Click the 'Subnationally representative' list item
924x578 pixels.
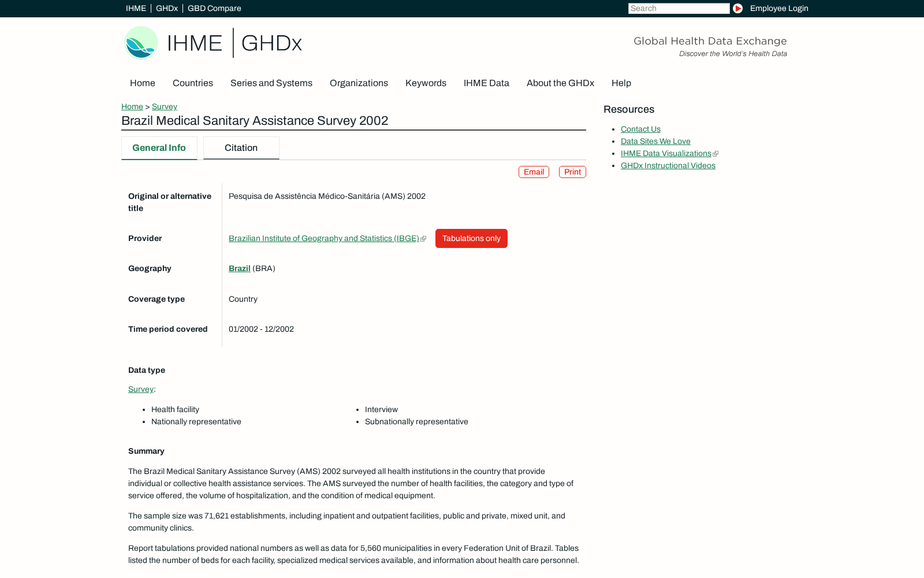(416, 422)
